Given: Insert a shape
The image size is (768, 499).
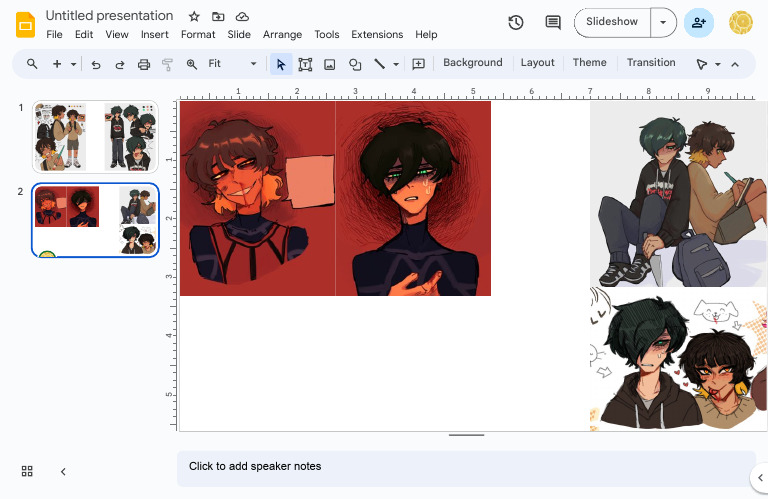Looking at the screenshot, I should click(355, 64).
